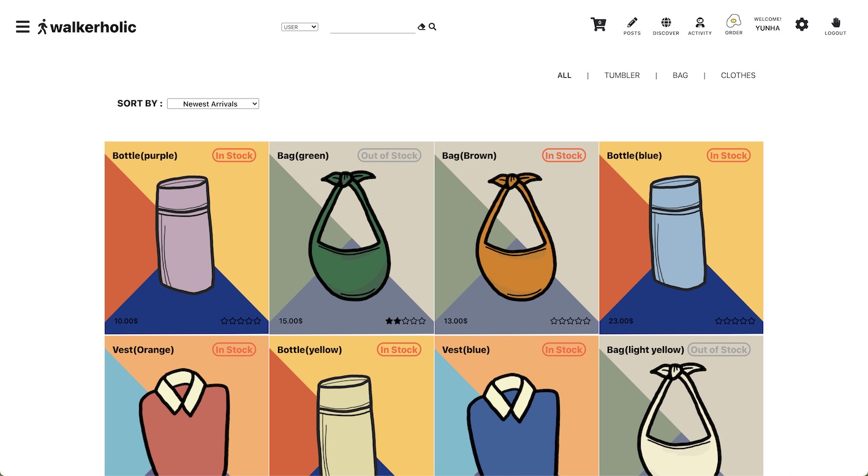Click the Bag(green) title
Image resolution: width=868 pixels, height=476 pixels.
(303, 156)
